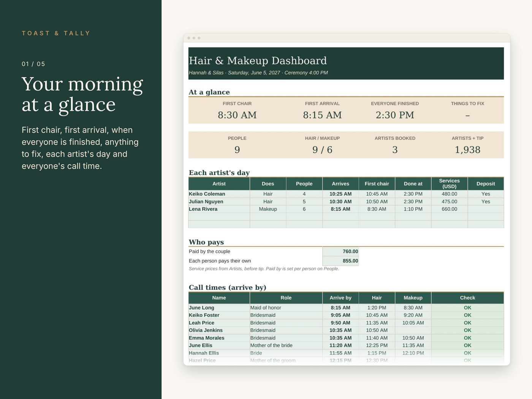Click the June Long name cell
Screen dimensions: 532x399
point(219,308)
